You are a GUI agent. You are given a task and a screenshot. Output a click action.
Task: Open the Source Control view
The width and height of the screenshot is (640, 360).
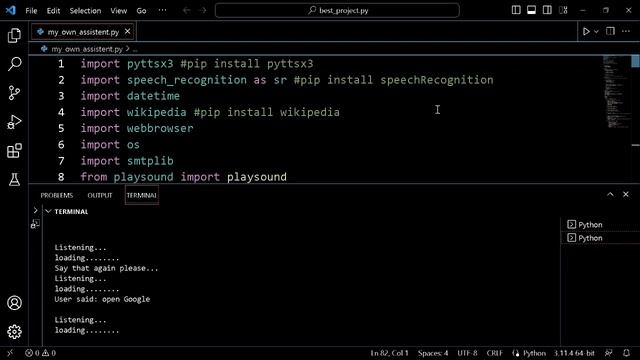tap(14, 93)
